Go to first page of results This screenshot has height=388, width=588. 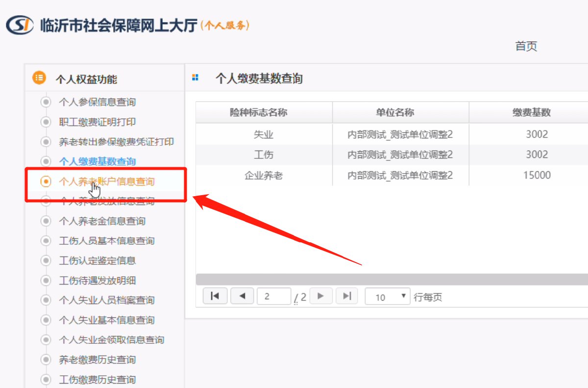[215, 296]
